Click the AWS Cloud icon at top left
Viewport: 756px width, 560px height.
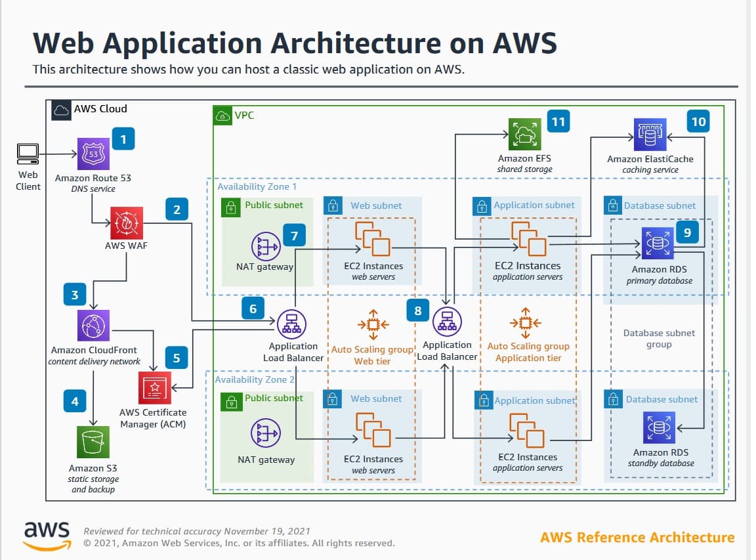pos(61,109)
